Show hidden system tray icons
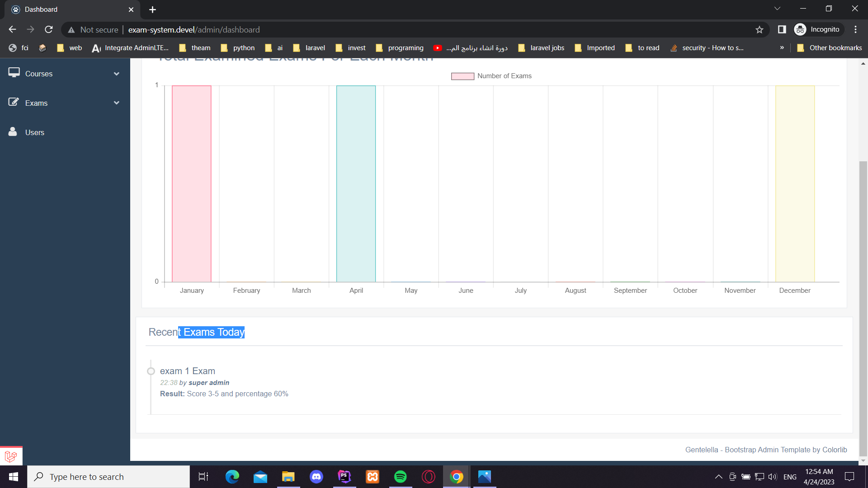The image size is (868, 488). coord(718,477)
